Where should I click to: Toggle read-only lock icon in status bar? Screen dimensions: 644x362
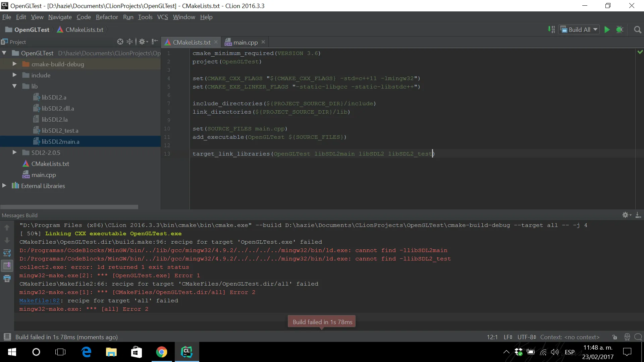tap(614, 337)
